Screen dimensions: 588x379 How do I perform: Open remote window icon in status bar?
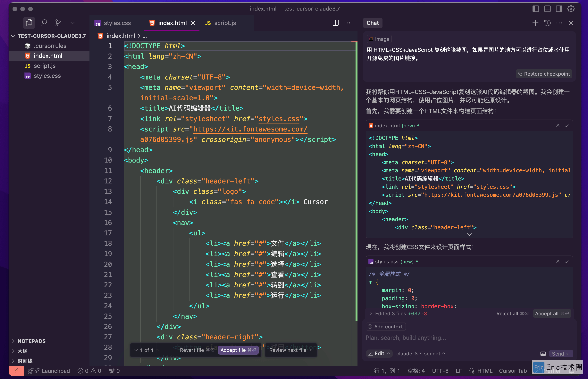pyautogui.click(x=16, y=371)
